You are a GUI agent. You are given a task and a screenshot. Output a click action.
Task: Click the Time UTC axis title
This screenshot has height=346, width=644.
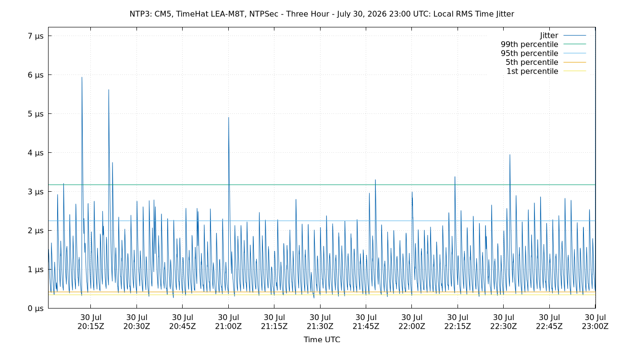pyautogui.click(x=322, y=339)
